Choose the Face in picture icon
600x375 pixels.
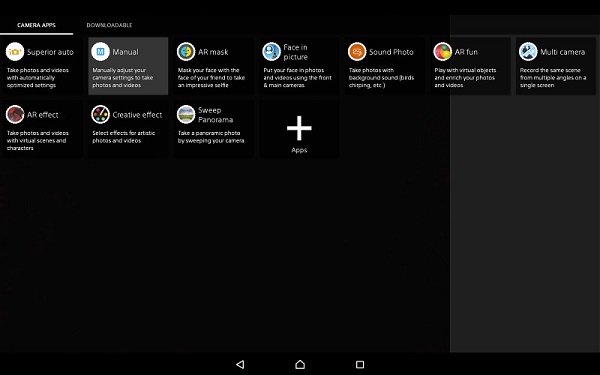(271, 52)
